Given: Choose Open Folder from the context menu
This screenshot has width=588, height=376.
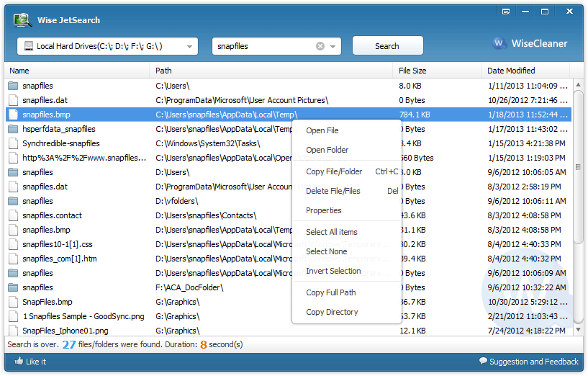Looking at the screenshot, I should 327,150.
